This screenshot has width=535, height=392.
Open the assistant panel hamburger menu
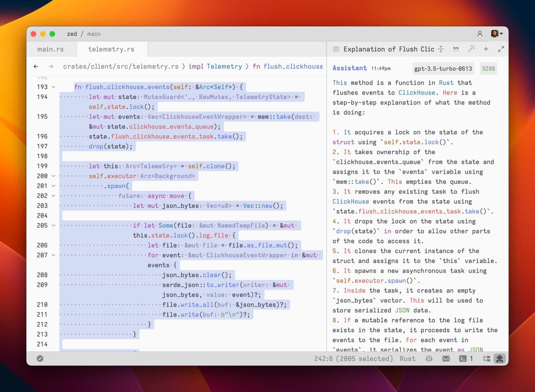[x=336, y=49]
